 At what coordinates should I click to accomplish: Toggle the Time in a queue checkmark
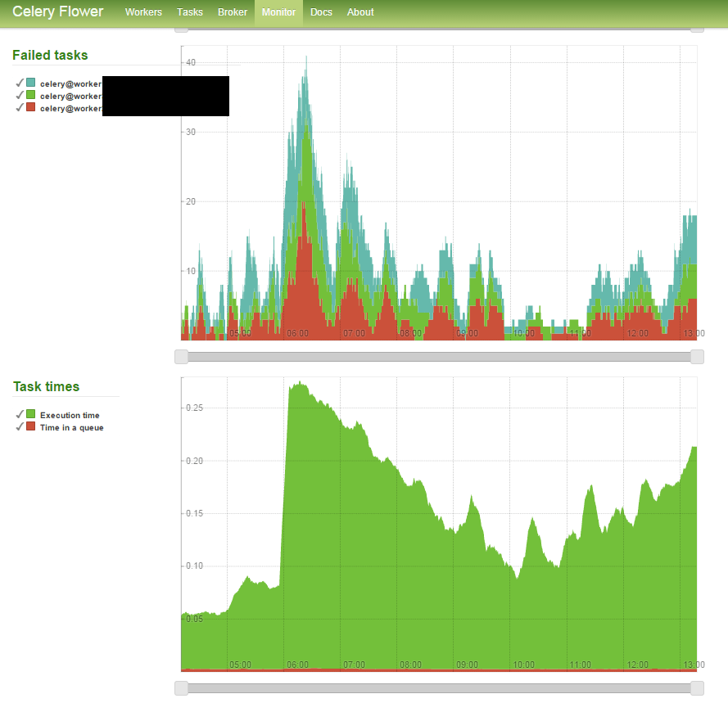click(20, 426)
